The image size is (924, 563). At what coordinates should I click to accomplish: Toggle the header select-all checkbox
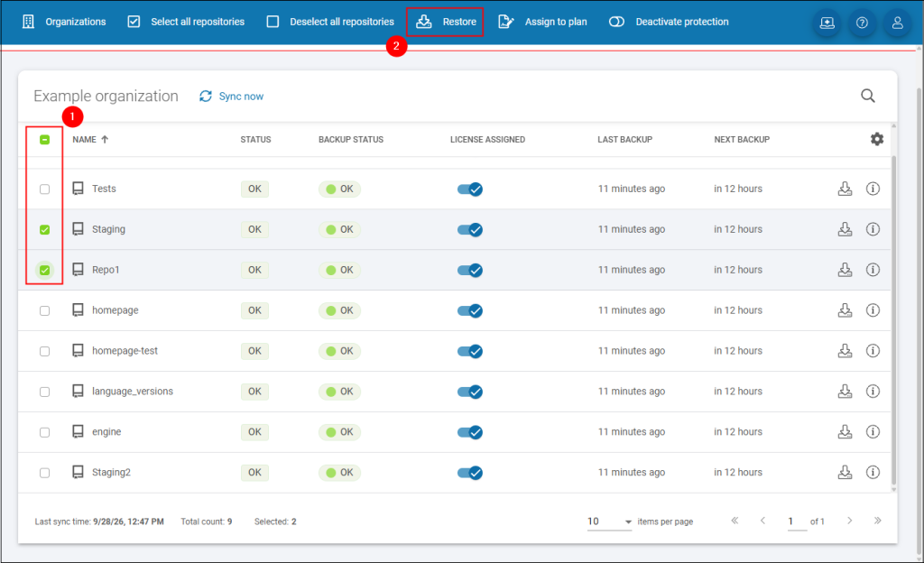(x=45, y=140)
